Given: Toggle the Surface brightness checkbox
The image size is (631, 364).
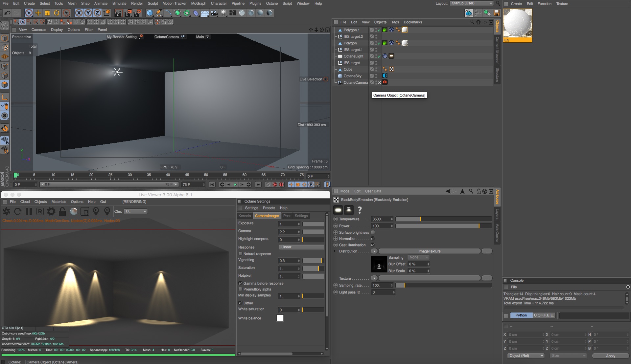Looking at the screenshot, I should click(x=373, y=232).
